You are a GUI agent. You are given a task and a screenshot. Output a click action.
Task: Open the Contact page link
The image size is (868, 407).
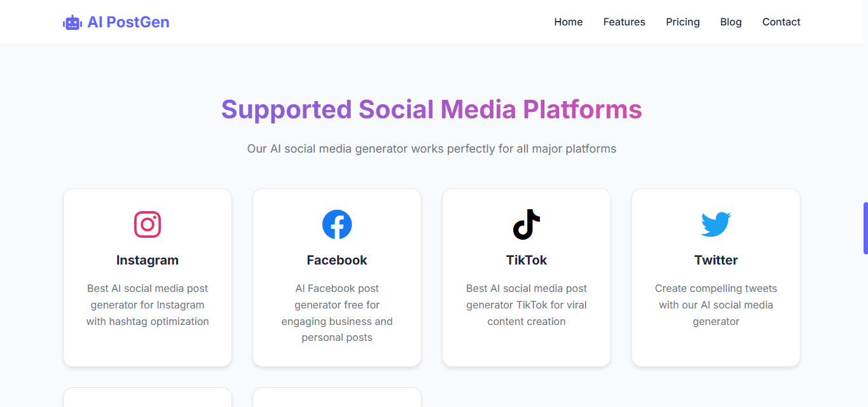782,22
